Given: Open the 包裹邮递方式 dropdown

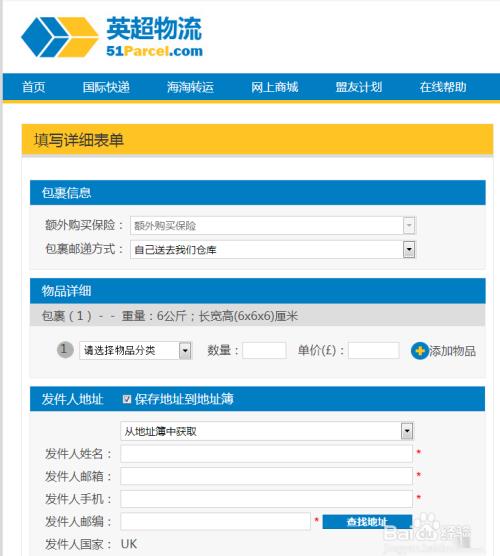Looking at the screenshot, I should (273, 250).
